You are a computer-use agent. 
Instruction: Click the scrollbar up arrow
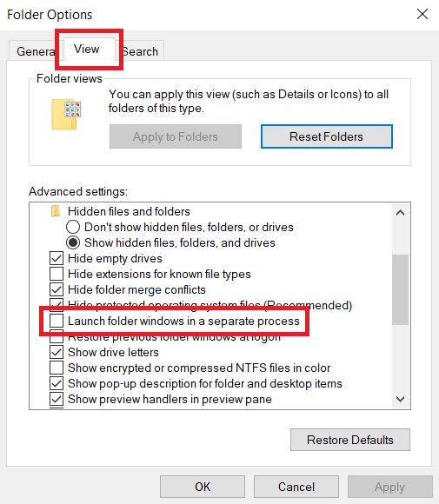point(400,213)
